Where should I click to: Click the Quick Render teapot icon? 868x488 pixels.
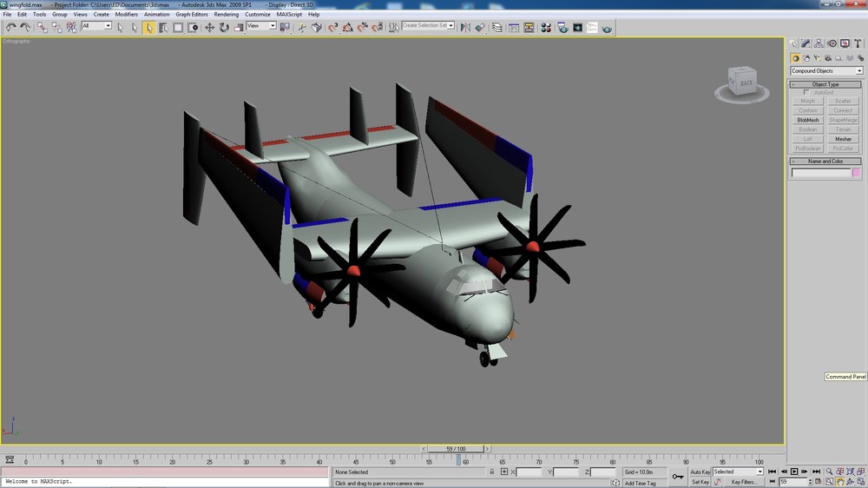coord(607,27)
